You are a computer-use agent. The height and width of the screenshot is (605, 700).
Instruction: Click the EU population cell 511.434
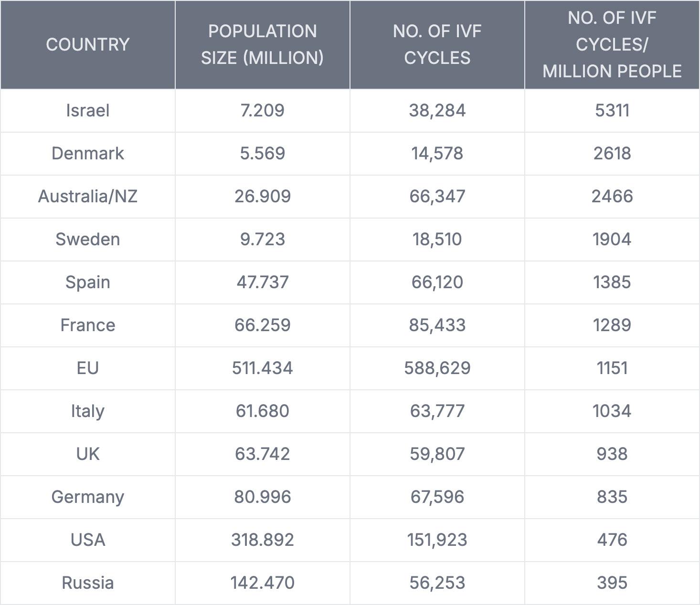tap(262, 368)
